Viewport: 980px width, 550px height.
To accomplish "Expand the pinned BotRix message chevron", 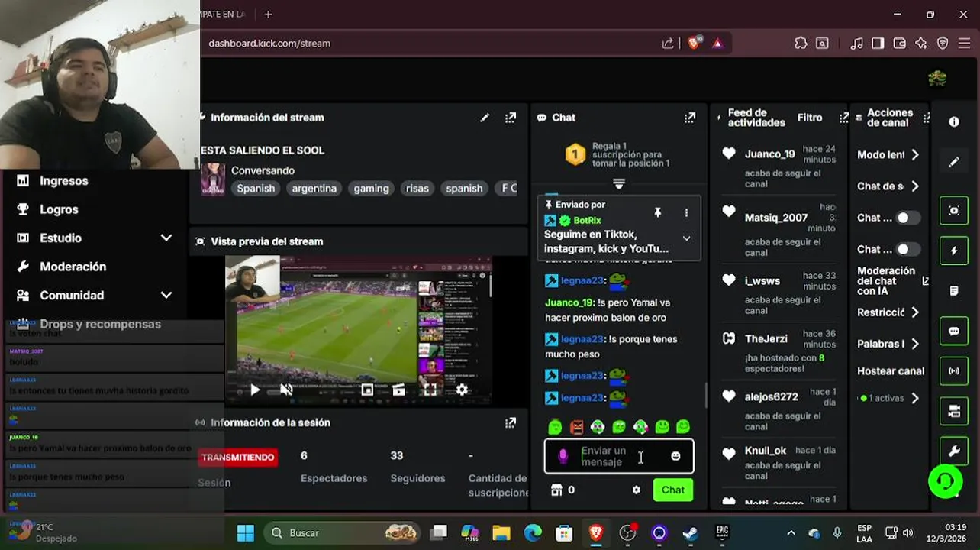I will [686, 238].
